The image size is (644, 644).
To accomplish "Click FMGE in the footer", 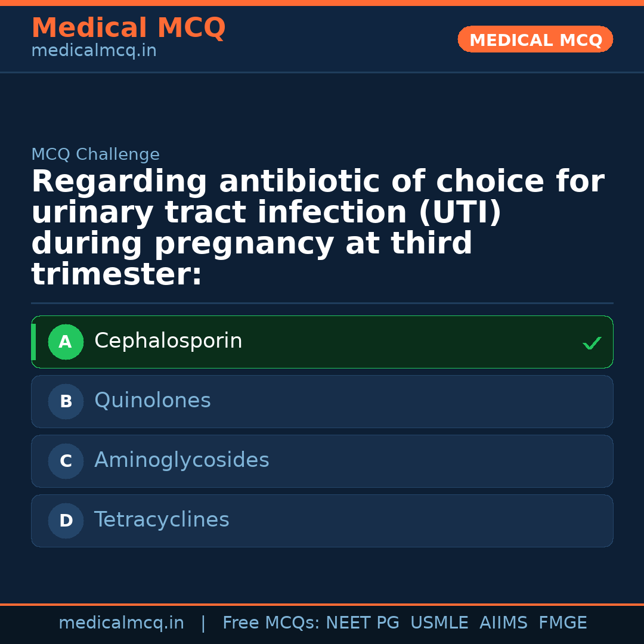I will [x=562, y=623].
